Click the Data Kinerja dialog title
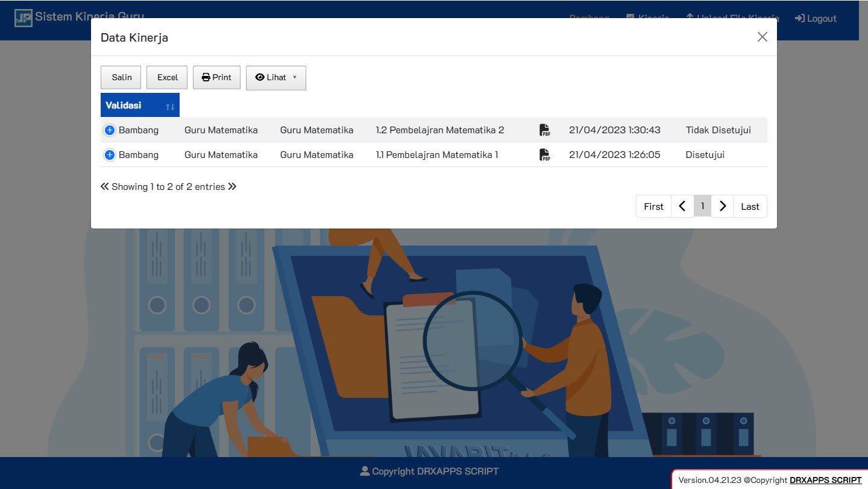Viewport: 868px width, 489px height. [x=134, y=37]
